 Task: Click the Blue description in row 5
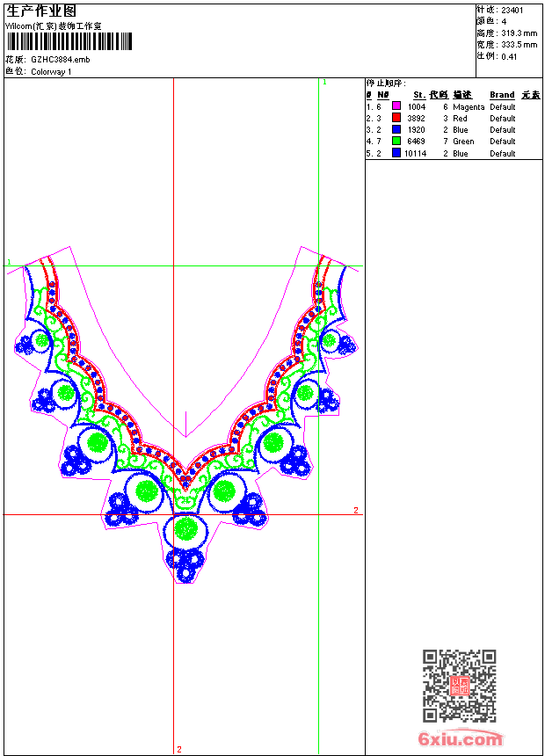[x=460, y=154]
